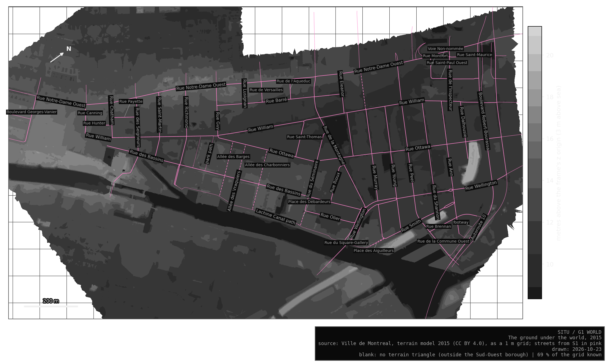This screenshot has height=364, width=608.
Task: Click the 'Rue Guy' label
Action: pyautogui.click(x=218, y=121)
